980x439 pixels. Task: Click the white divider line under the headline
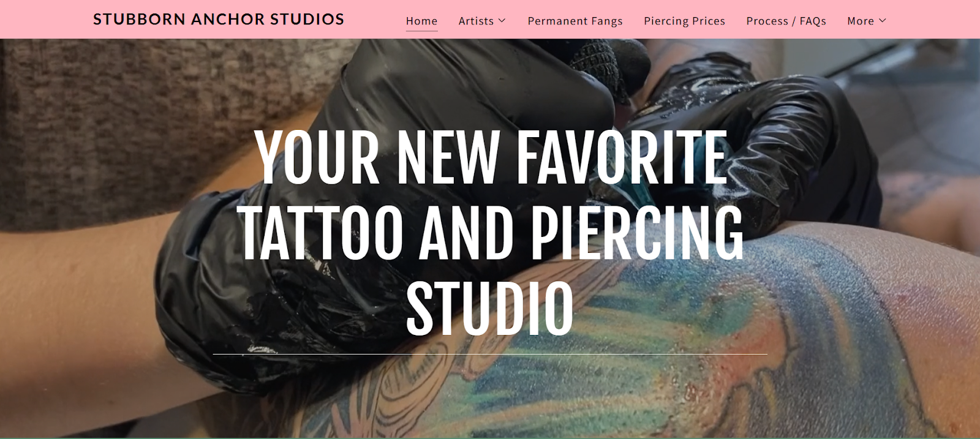pyautogui.click(x=490, y=354)
